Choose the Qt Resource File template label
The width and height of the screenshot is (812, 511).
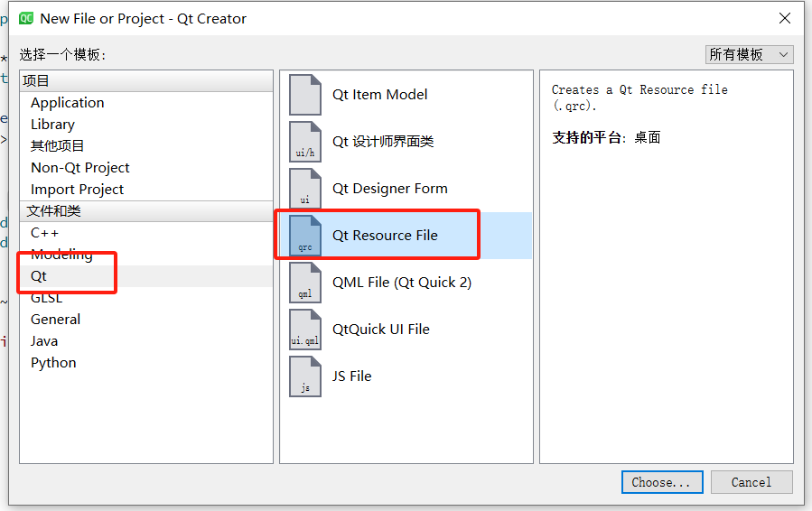[385, 236]
